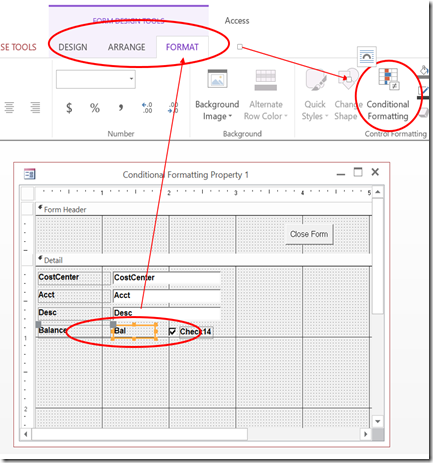This screenshot has width=433, height=463.
Task: Switch to the ARRANGE tab
Action: coord(126,47)
